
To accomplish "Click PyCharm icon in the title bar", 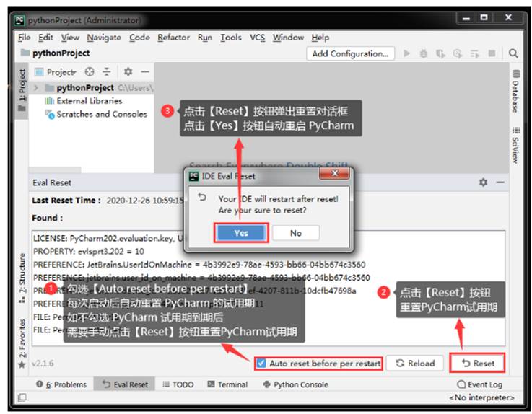I will click(19, 20).
